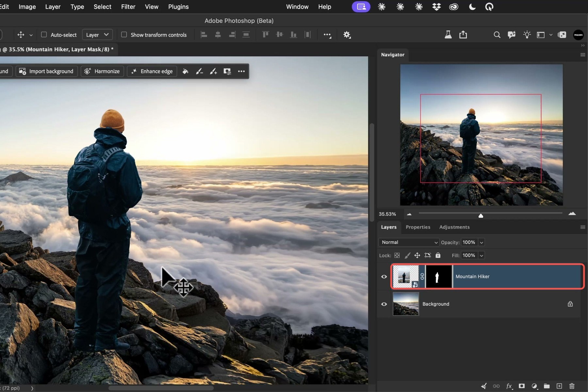Click the create new layer plus icon

[559, 386]
